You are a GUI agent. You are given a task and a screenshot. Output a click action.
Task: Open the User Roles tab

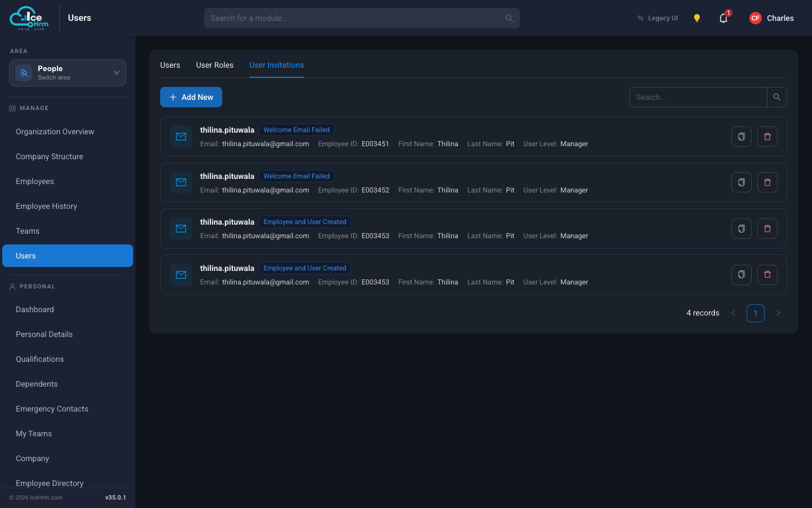[x=215, y=65]
